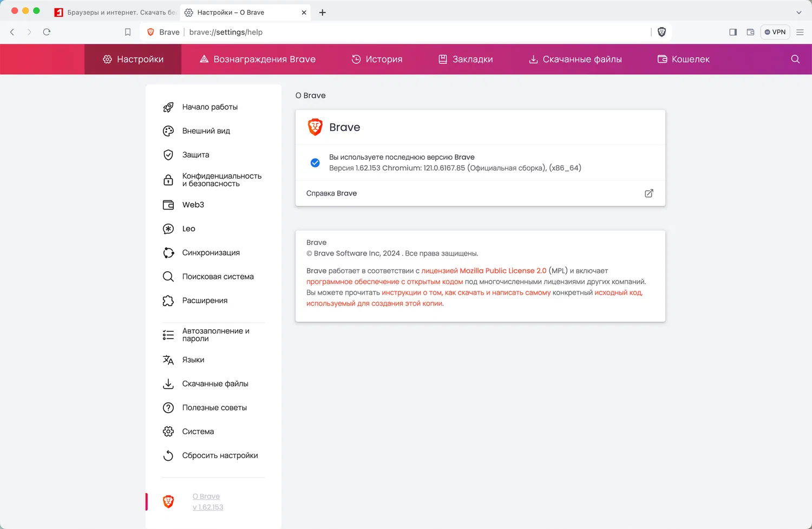Viewport: 812px width, 529px height.
Task: Click the reset arrow icon for Сбросить настройки
Action: [x=168, y=455]
